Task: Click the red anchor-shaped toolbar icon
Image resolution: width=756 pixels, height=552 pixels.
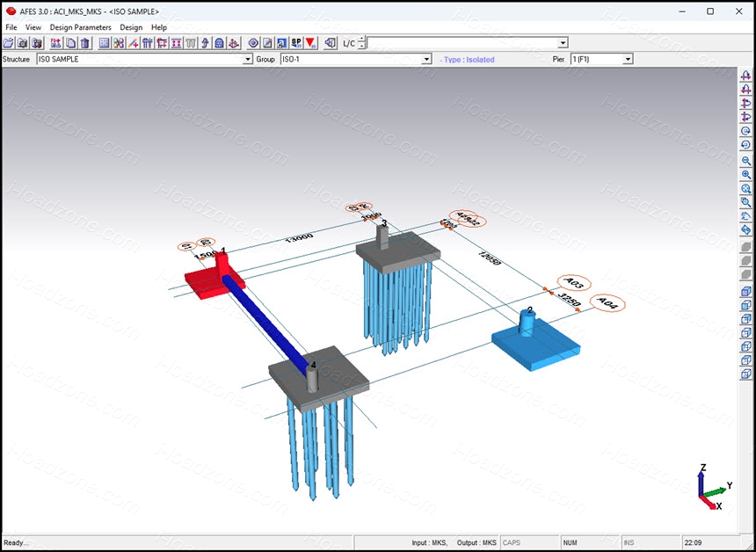Action: (x=234, y=43)
